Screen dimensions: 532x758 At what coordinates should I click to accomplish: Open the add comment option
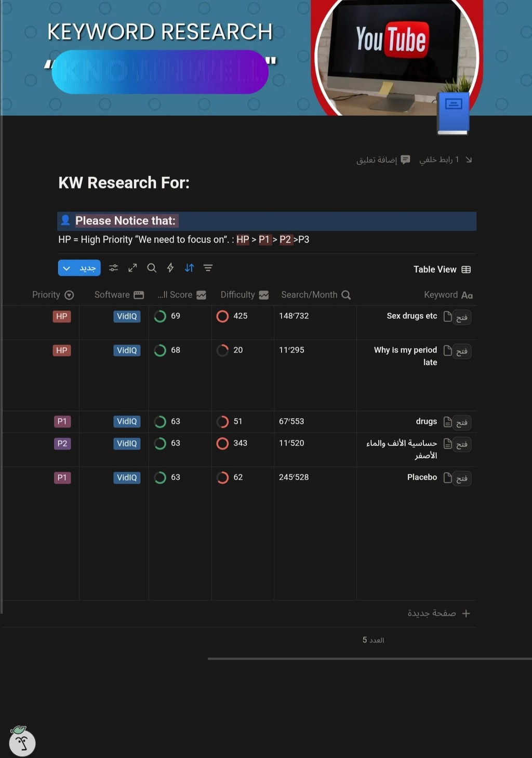click(x=383, y=159)
